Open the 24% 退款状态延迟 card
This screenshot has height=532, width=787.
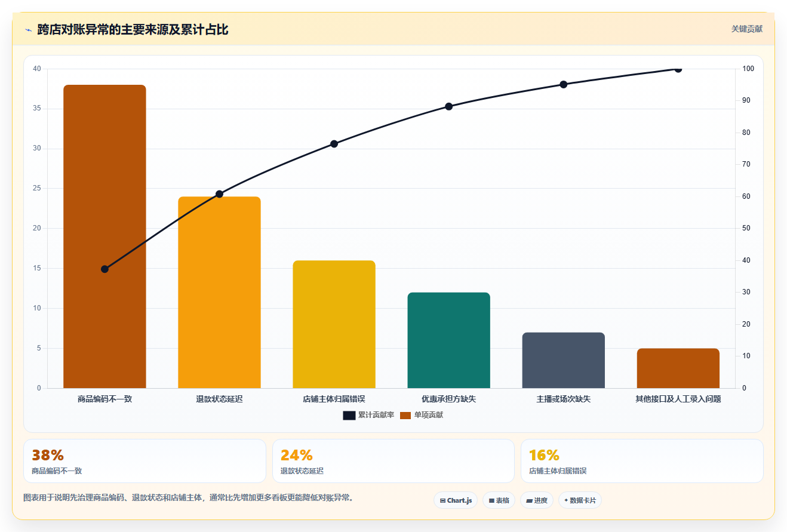click(393, 461)
